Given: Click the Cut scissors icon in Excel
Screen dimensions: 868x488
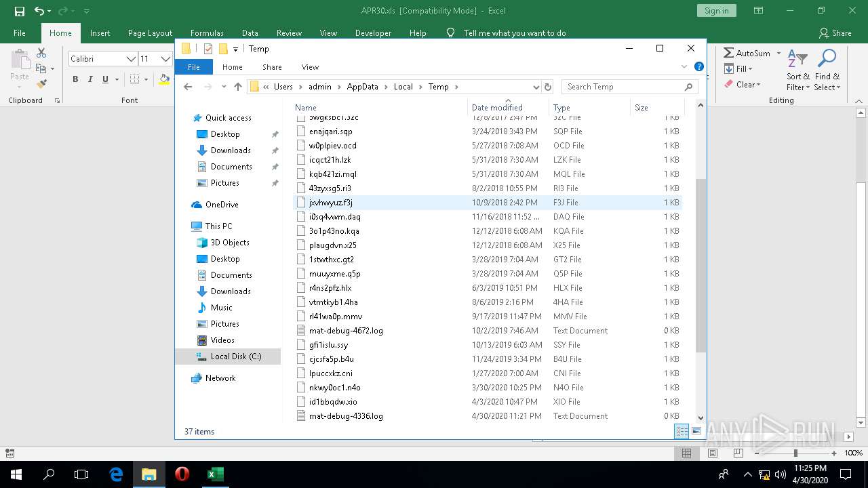Looking at the screenshot, I should (x=41, y=53).
